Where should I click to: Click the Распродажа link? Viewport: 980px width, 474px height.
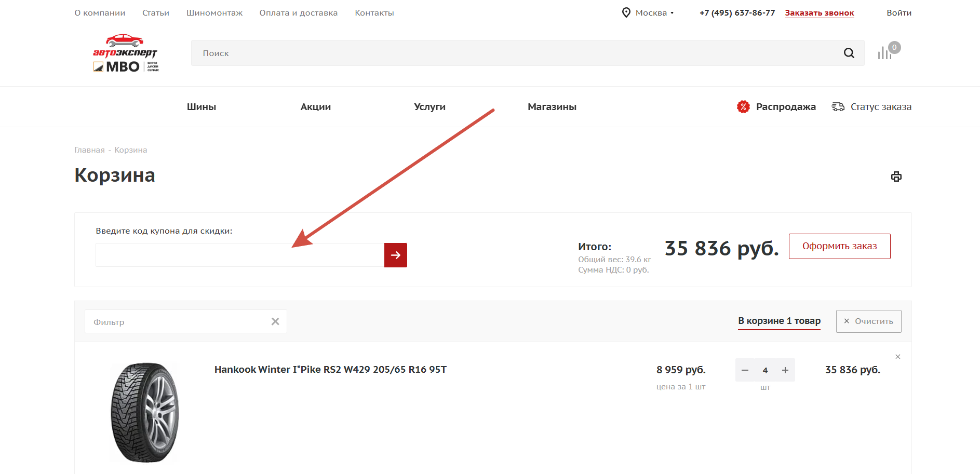[x=786, y=107]
